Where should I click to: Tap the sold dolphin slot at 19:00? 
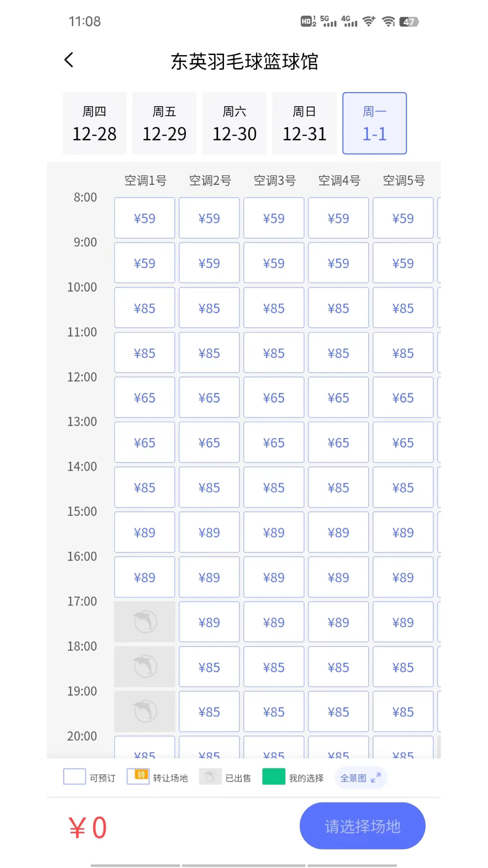pos(145,712)
